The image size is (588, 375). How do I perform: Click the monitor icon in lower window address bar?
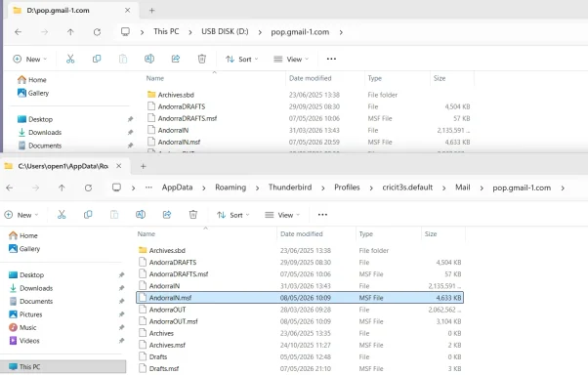(116, 187)
